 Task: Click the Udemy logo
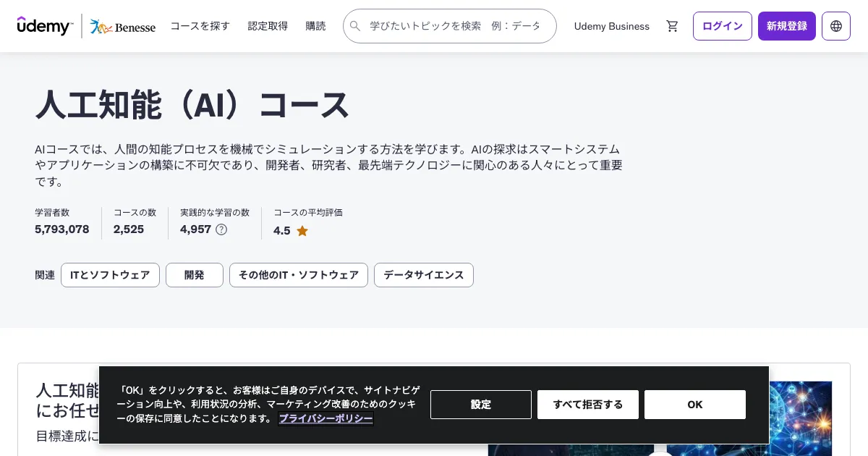(x=45, y=25)
